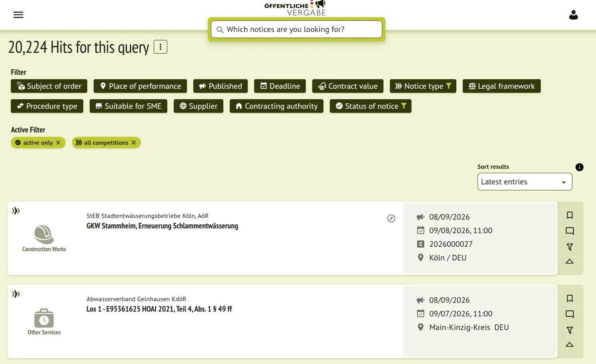Open the Contract value filter
This screenshot has width=596, height=364.
pos(348,86)
